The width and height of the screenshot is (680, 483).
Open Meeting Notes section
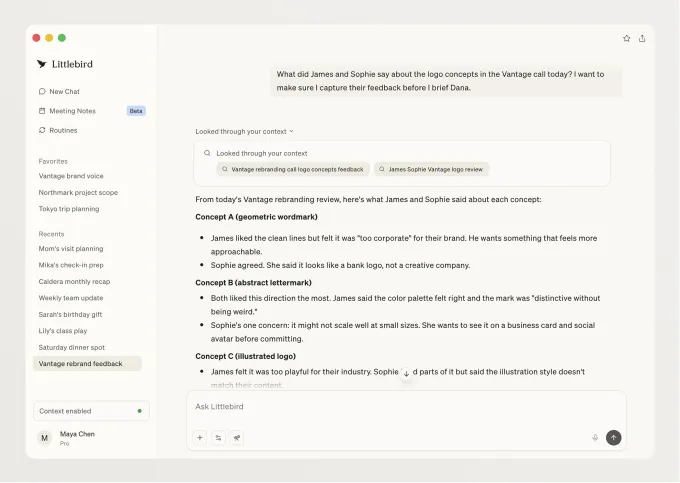point(72,111)
